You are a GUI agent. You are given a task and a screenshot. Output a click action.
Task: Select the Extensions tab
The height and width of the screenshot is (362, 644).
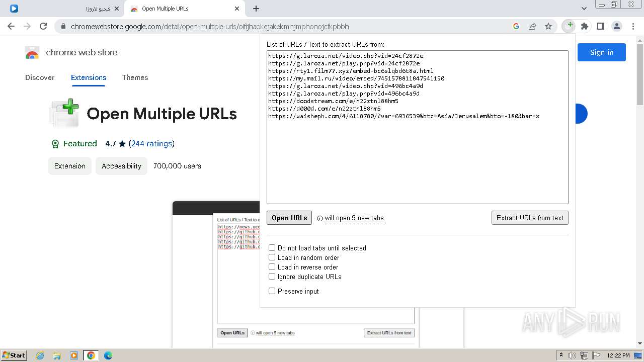click(x=89, y=77)
